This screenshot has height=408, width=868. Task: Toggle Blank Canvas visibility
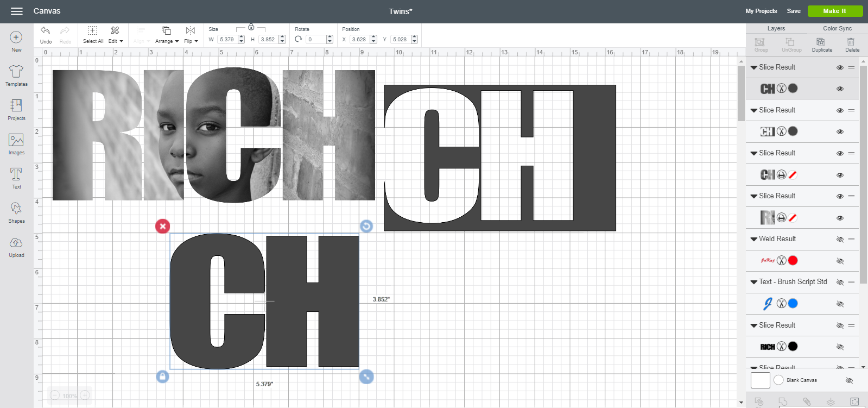coord(850,380)
